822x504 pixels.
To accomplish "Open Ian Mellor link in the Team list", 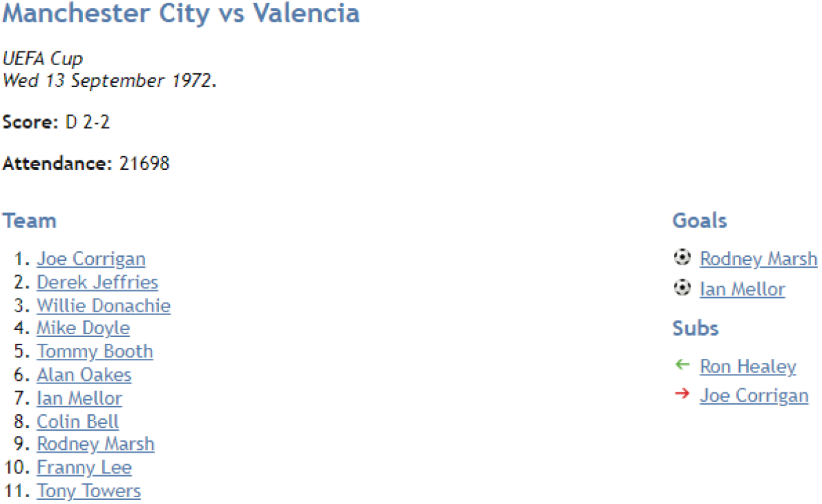I will [x=79, y=399].
